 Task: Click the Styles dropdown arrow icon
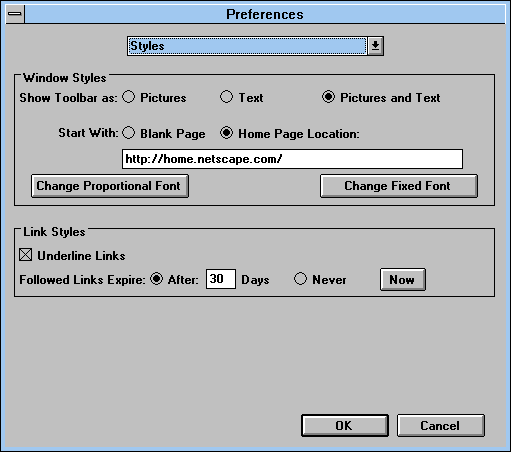click(x=375, y=46)
